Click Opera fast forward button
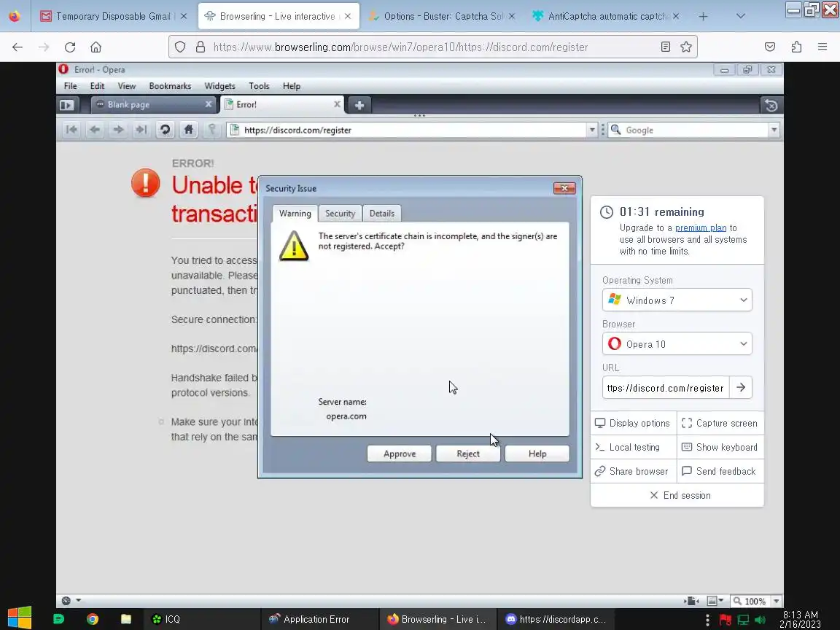 click(x=141, y=130)
